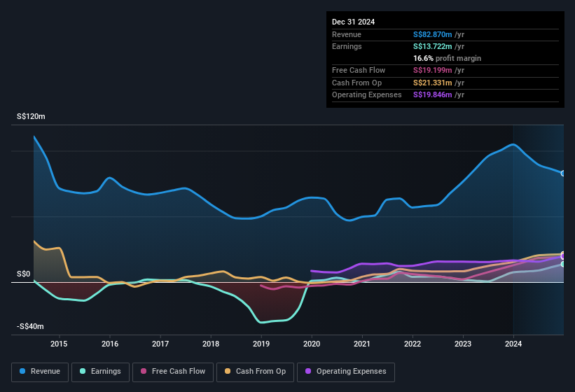Click the Earnings endpoint marker on chart
This screenshot has height=392, width=575.
[x=563, y=264]
